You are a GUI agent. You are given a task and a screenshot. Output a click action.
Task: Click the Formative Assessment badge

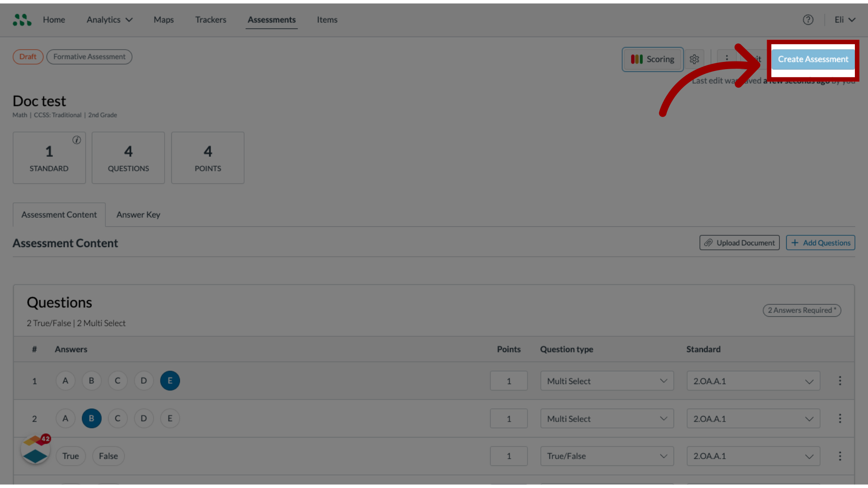click(x=90, y=57)
